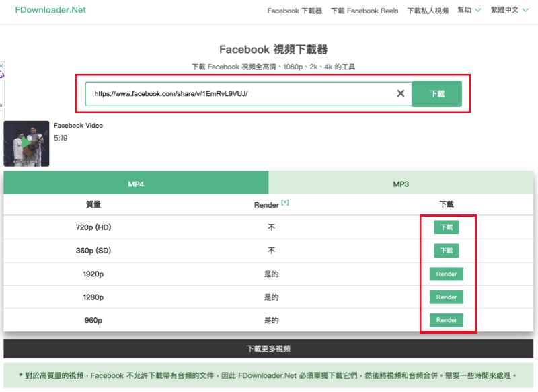
Task: Select the 720p (HD) quality text
Action: (93, 227)
